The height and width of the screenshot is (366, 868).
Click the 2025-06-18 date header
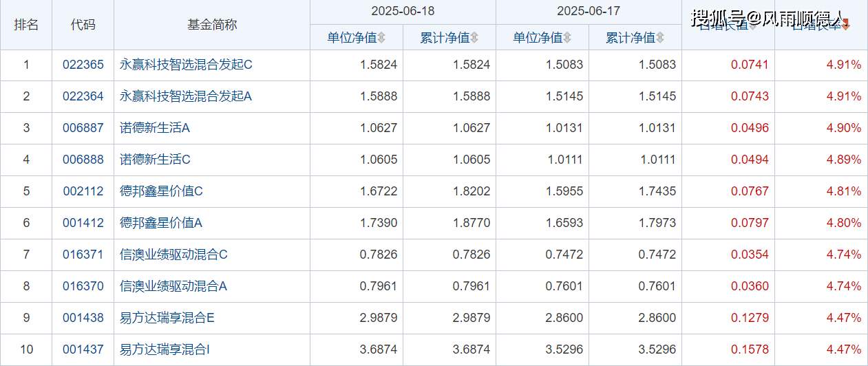pyautogui.click(x=403, y=12)
